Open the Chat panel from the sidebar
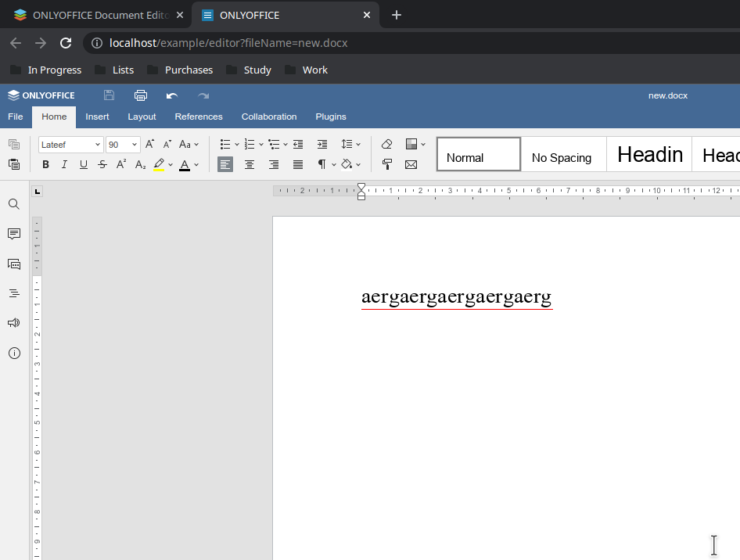 [x=14, y=264]
